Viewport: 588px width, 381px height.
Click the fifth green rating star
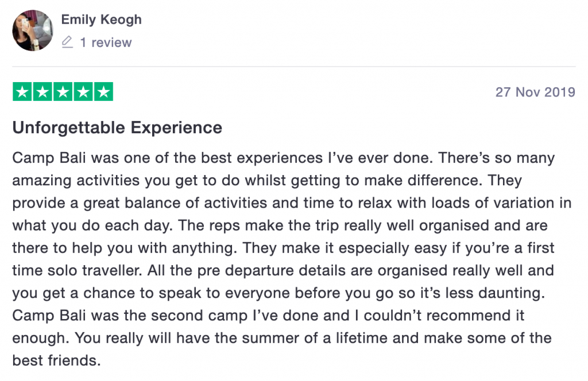click(x=103, y=92)
